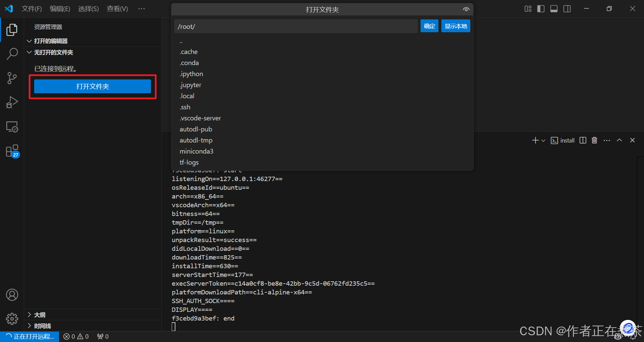Open the Explorer view icon
This screenshot has width=644, height=342.
coord(12,30)
